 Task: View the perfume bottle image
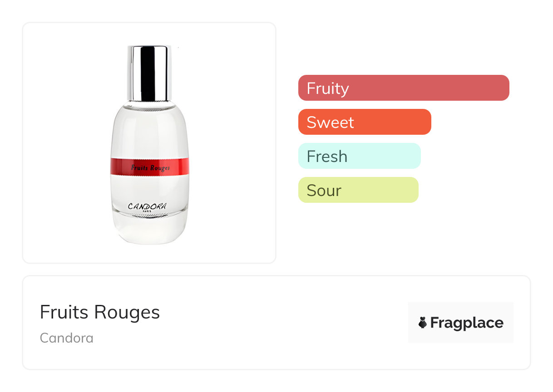tap(149, 144)
